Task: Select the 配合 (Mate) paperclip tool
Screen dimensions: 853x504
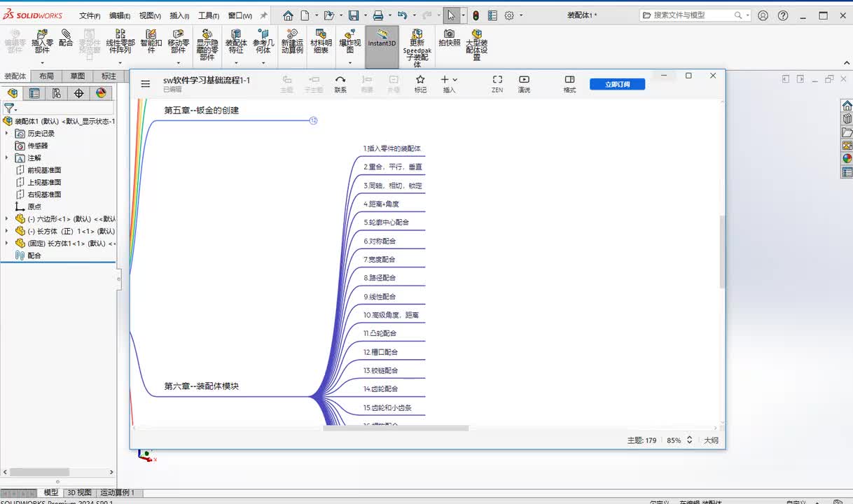Action: [66, 38]
